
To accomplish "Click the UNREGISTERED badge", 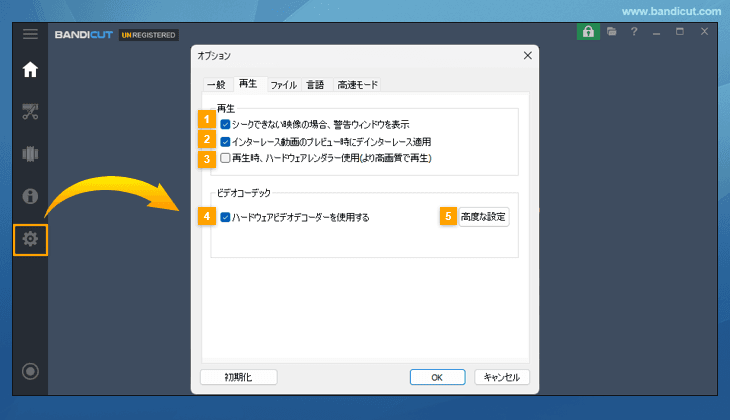I will tap(149, 35).
